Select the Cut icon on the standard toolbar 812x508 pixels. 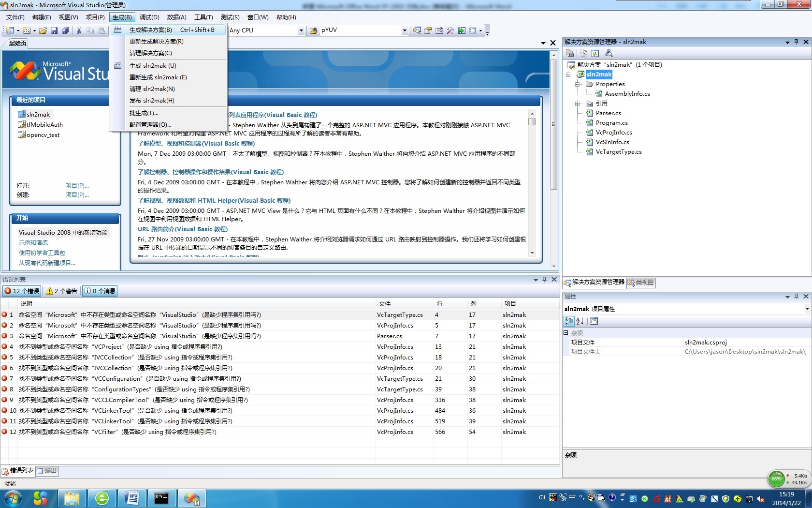click(78, 30)
